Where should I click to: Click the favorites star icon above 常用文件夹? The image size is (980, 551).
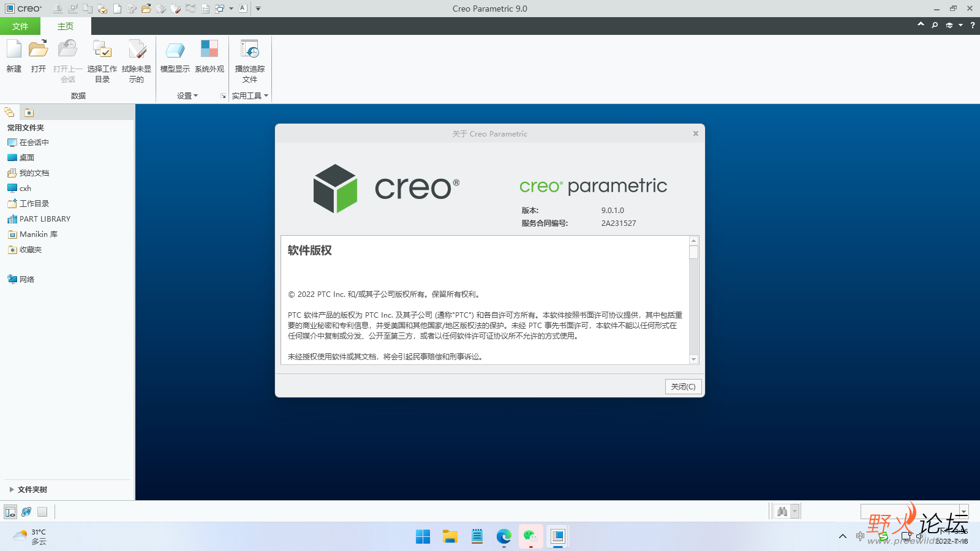tap(29, 113)
